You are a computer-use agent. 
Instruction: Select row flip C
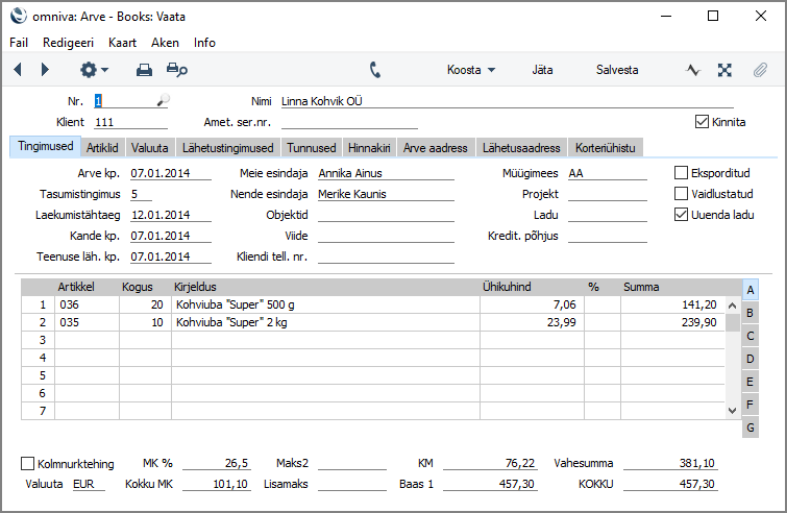[750, 336]
